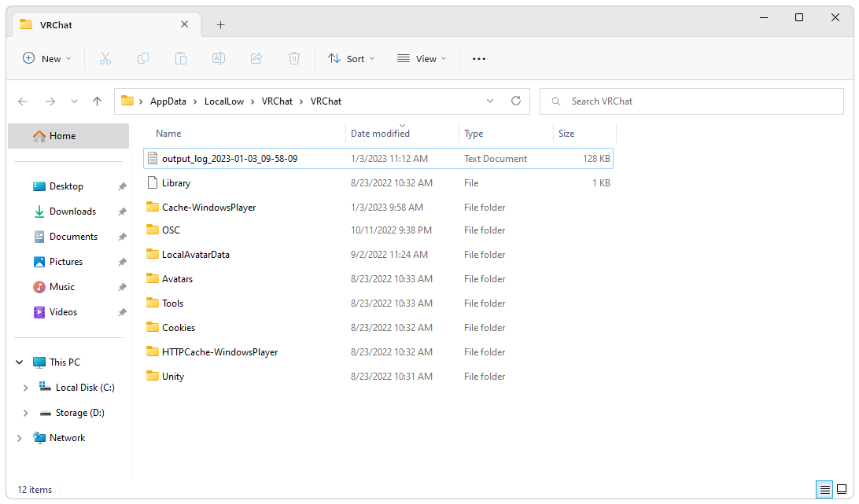Collapse the This PC tree node
The width and height of the screenshot is (859, 504).
[19, 362]
